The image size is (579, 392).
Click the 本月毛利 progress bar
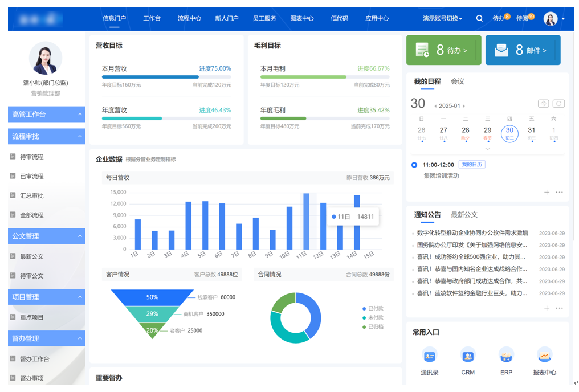click(325, 77)
